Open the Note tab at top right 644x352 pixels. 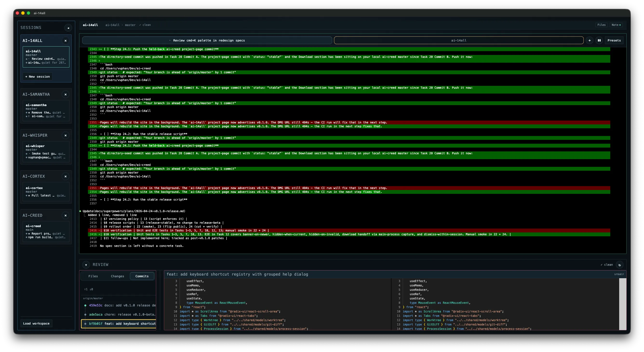(617, 25)
